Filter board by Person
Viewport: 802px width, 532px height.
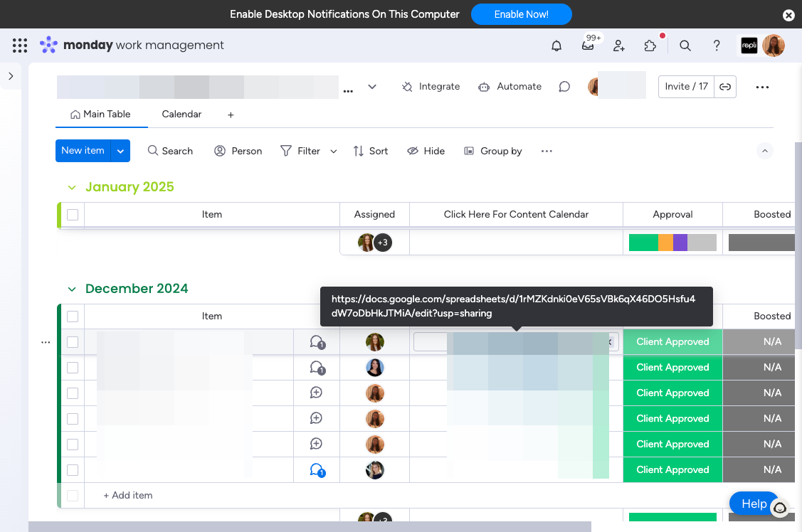[x=238, y=151]
